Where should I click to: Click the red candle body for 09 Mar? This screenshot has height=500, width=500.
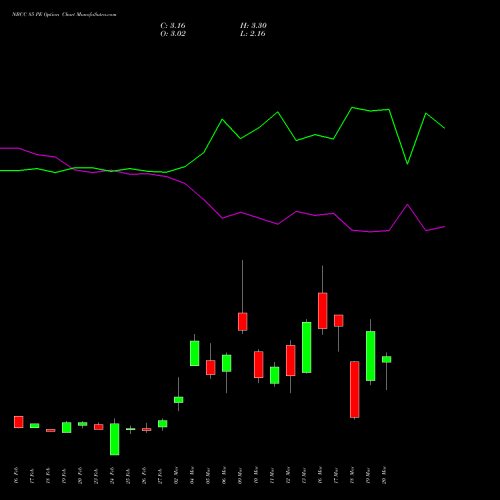pos(243,322)
